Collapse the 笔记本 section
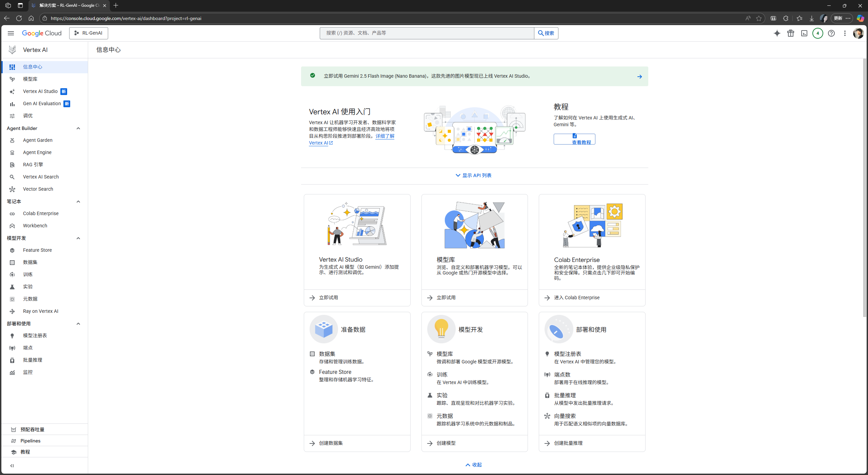The height and width of the screenshot is (475, 868). pyautogui.click(x=78, y=202)
